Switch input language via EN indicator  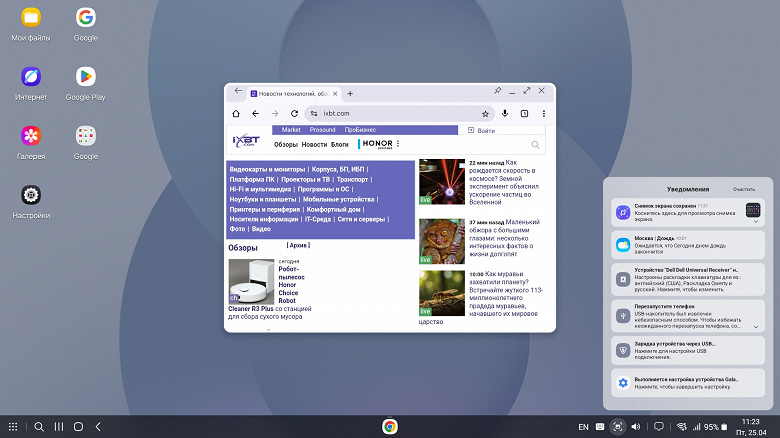coord(583,427)
